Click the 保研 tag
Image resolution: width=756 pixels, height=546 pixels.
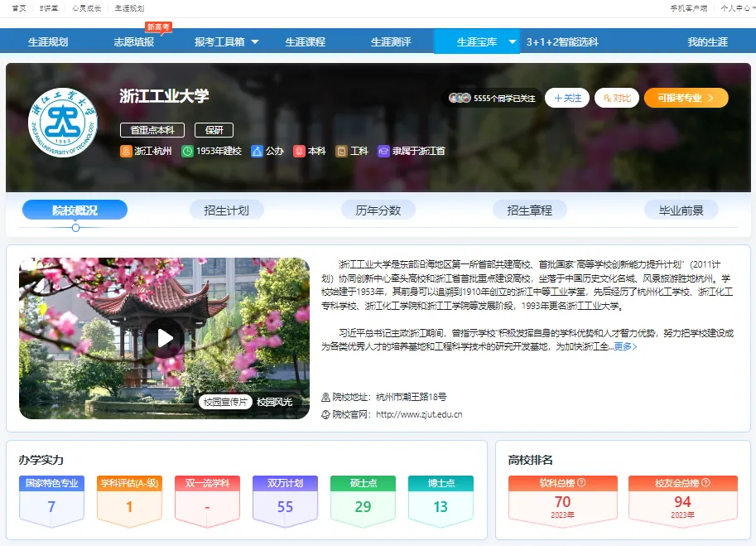click(214, 130)
